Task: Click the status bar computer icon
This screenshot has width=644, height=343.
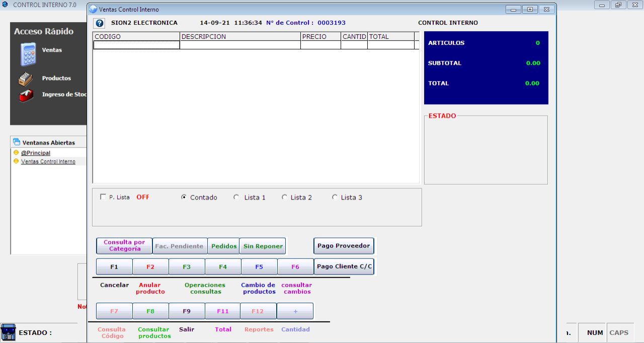Action: [x=8, y=332]
